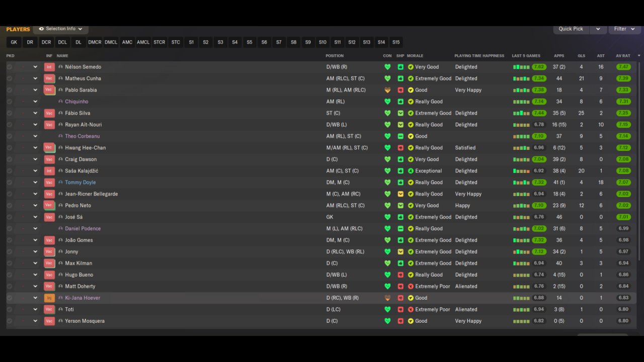Click the condition heart icon for Ki-Jana Hoever
644x362 pixels.
[387, 298]
